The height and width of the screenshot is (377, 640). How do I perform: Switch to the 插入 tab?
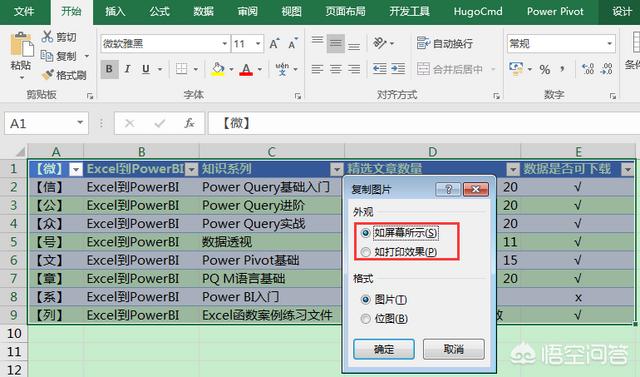(115, 11)
